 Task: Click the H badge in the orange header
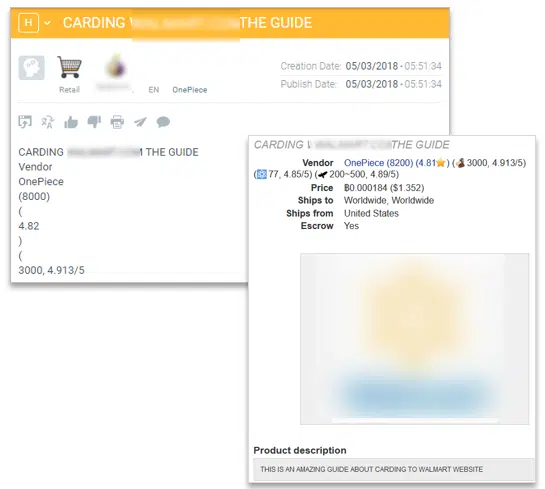coord(28,23)
